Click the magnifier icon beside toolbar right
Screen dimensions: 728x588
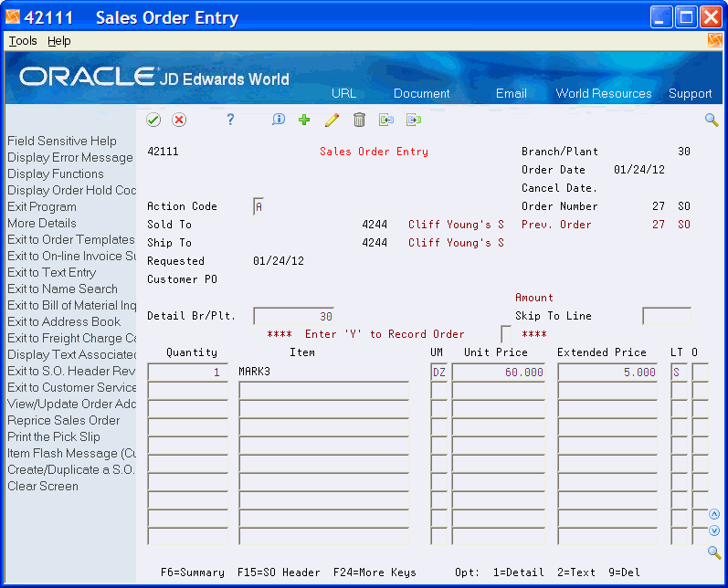[x=712, y=120]
